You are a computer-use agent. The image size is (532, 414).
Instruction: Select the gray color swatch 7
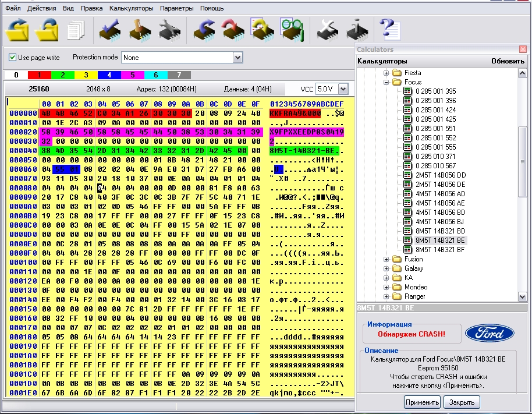179,75
